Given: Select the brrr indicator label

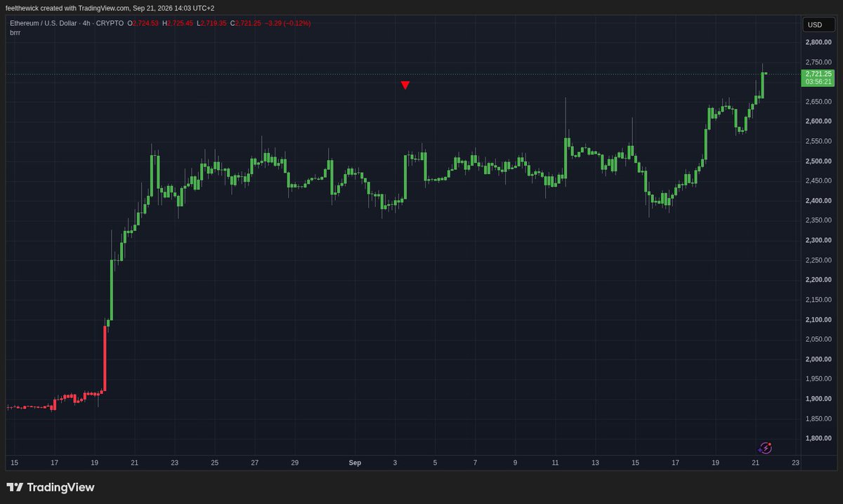Looking at the screenshot, I should (x=15, y=32).
